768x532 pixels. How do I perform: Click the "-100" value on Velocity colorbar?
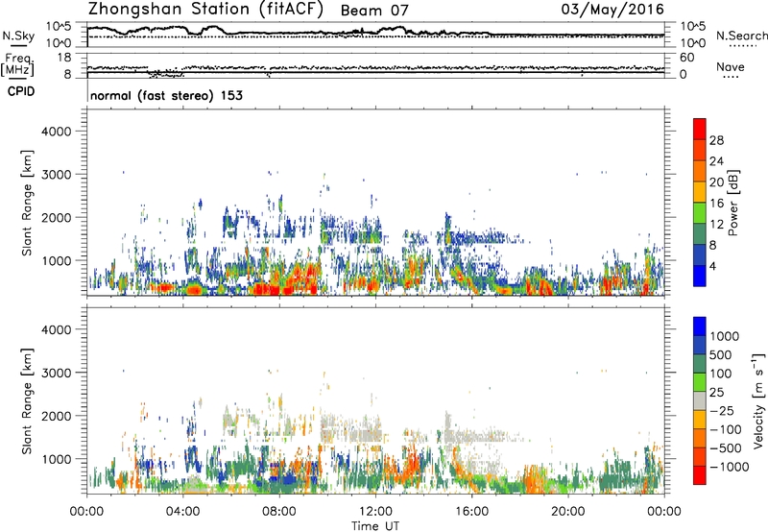coord(726,429)
